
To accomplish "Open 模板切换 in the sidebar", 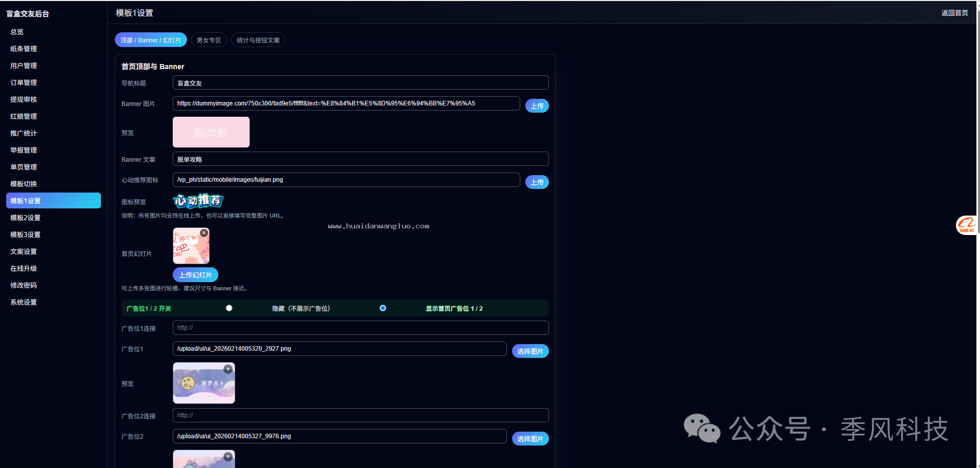I will (53, 184).
